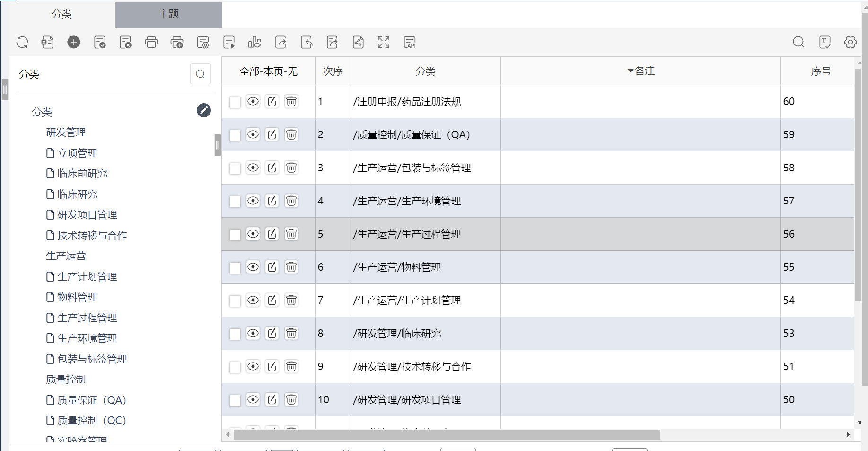Switch to the 分类 tab
The image size is (868, 451).
click(61, 15)
